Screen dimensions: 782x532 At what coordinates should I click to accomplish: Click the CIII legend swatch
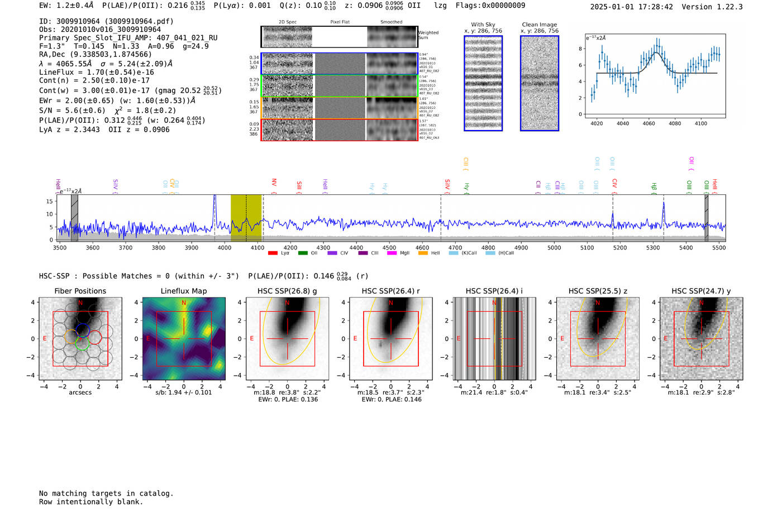(x=363, y=253)
